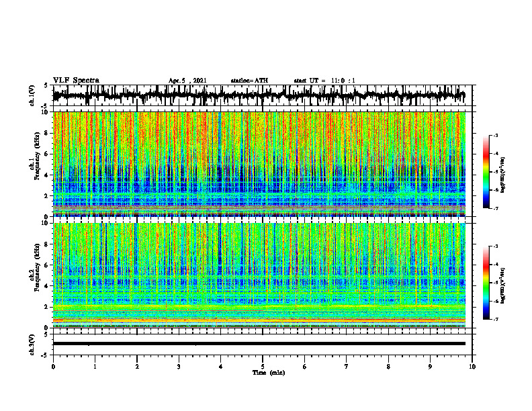532x411 pixels.
Task: Click the "5" tick on the ch.3(V) axis
Action: 46,334
